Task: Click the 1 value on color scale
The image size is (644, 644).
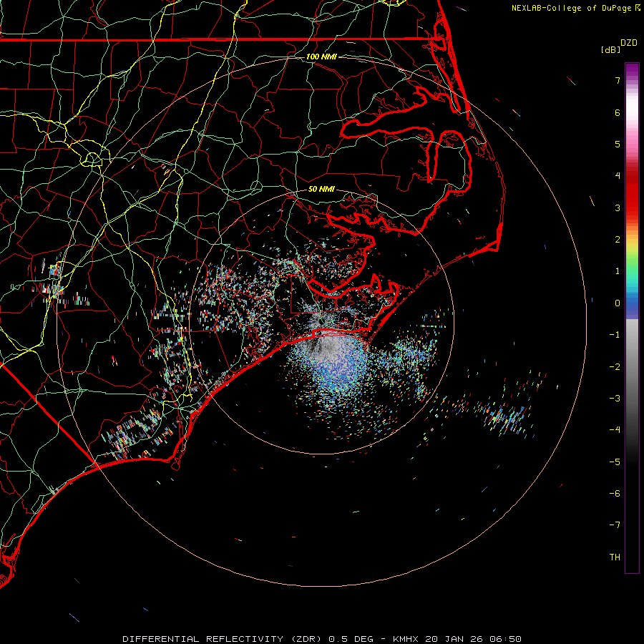Action: tap(618, 271)
